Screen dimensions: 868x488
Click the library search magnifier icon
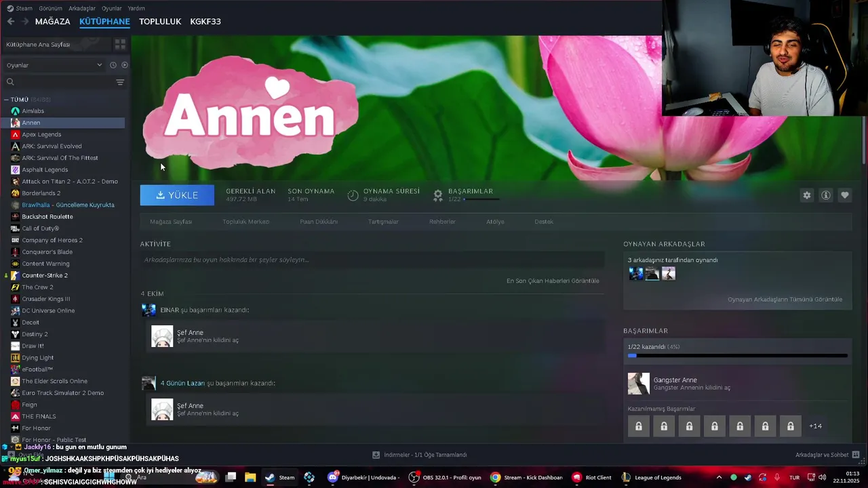[10, 82]
